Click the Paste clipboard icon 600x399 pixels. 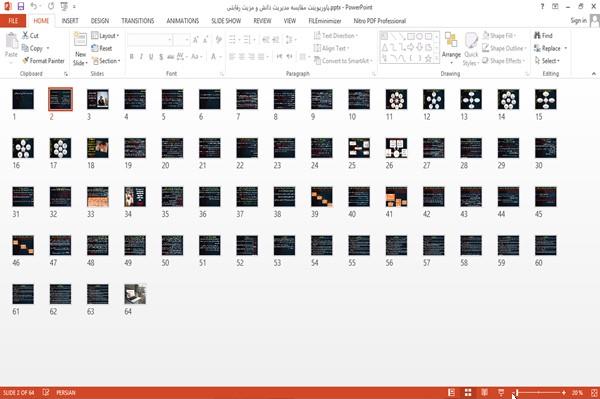click(x=11, y=41)
